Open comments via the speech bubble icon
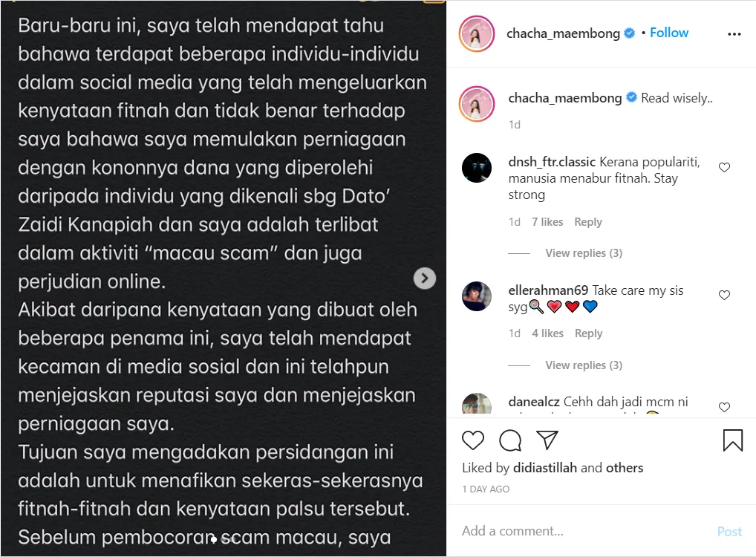Image resolution: width=756 pixels, height=557 pixels. pos(510,440)
